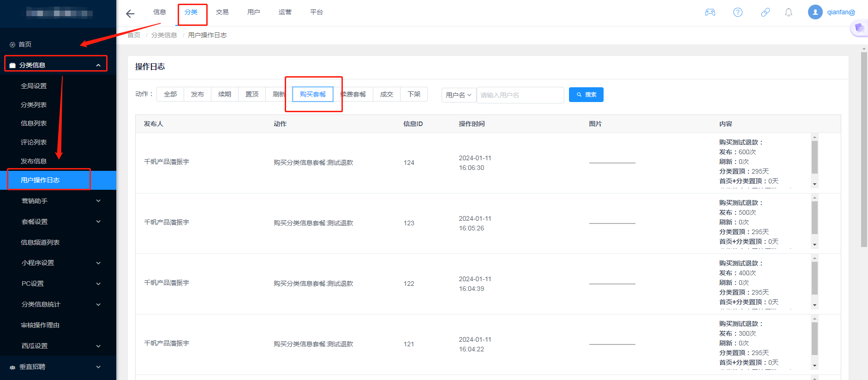Click the magnifier icon in search button
This screenshot has width=868, height=380.
579,95
